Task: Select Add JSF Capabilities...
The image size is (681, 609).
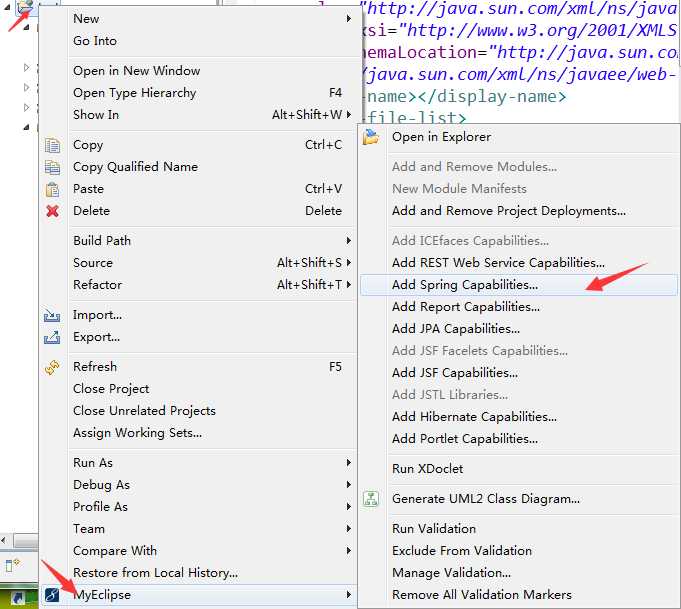Action: point(519,373)
